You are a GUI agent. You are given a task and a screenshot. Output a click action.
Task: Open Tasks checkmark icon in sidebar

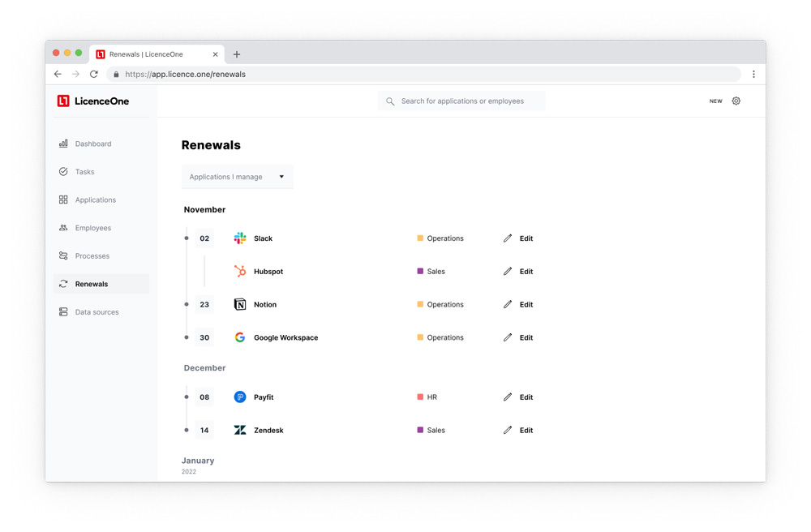(63, 172)
